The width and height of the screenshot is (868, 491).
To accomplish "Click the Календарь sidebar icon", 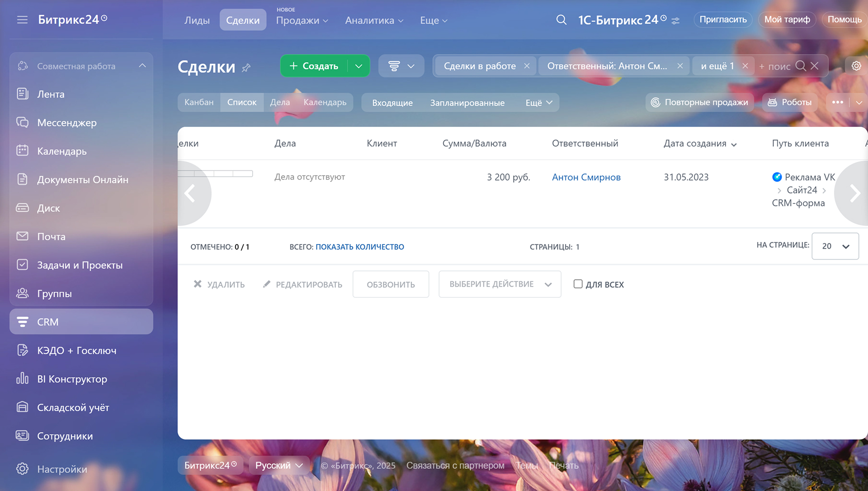I will pyautogui.click(x=22, y=151).
